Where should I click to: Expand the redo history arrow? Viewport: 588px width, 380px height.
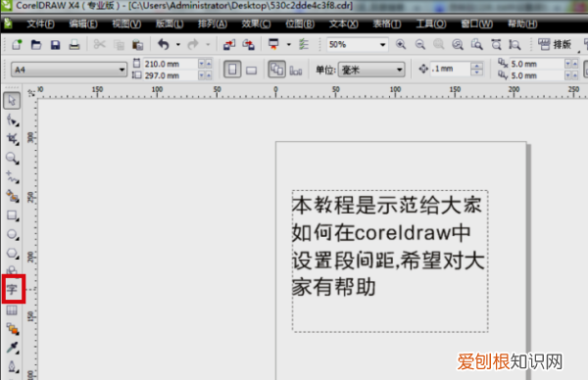click(x=208, y=45)
